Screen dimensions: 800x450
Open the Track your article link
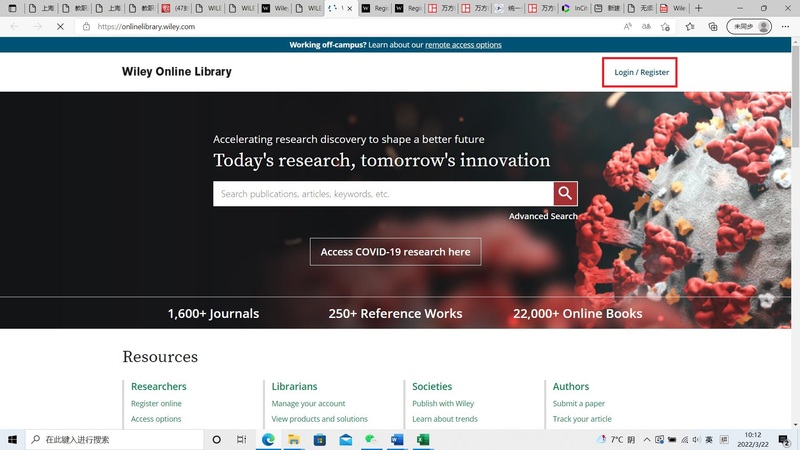(582, 419)
